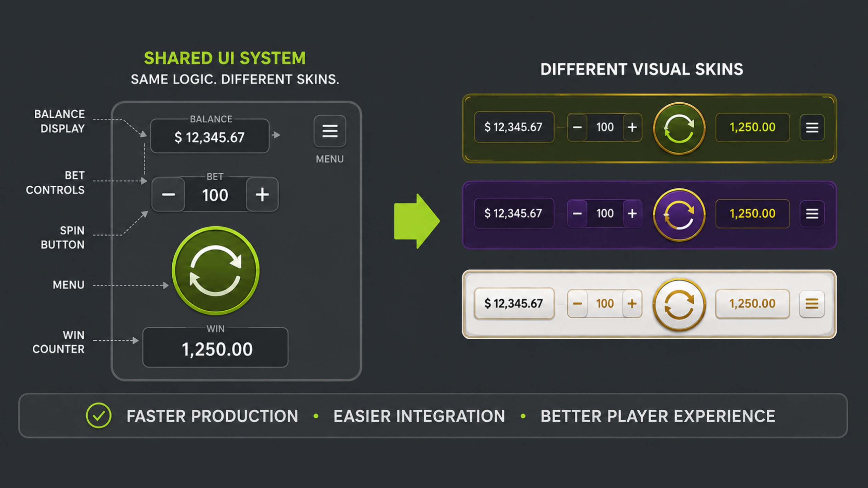Click the spin button in the olive gold skin

click(x=679, y=128)
